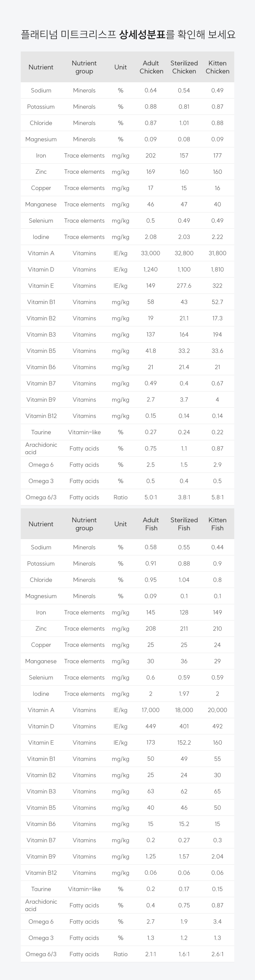This screenshot has width=255, height=980.
Task: Select the Vitamin B5 value 41.8
Action: click(151, 351)
